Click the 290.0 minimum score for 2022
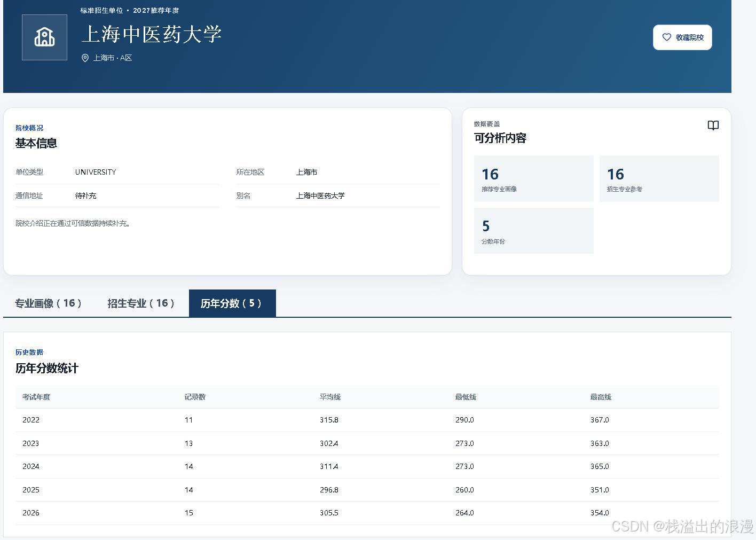 tap(464, 420)
